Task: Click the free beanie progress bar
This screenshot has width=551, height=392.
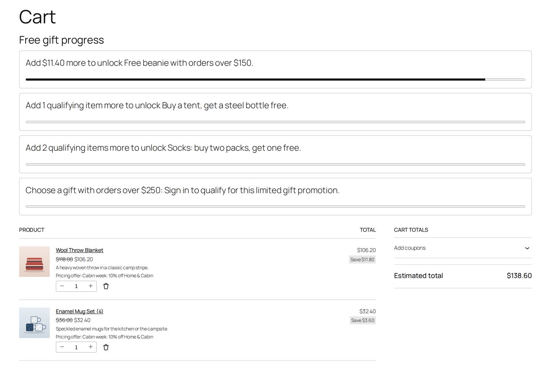Action: [275, 79]
